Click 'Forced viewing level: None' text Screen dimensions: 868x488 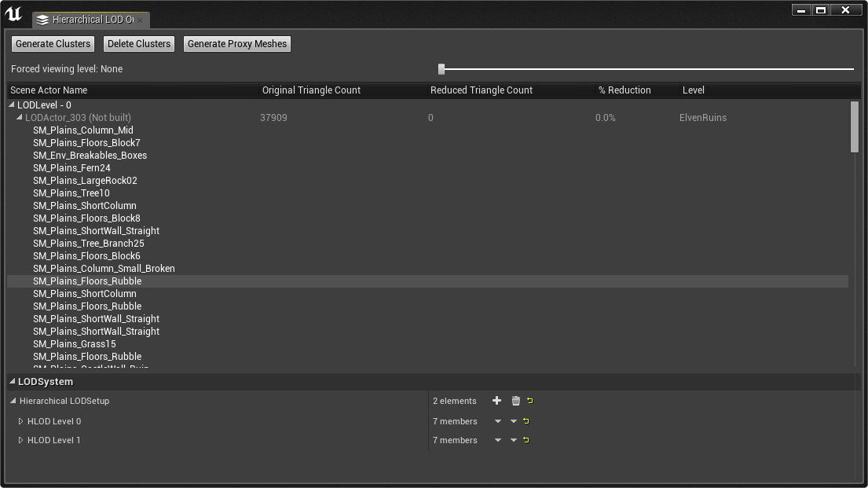coord(67,68)
